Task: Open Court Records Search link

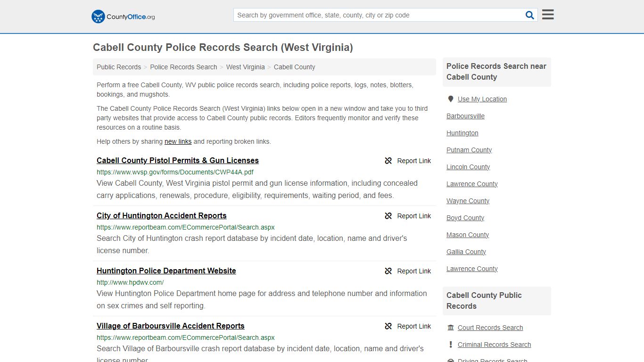Action: (x=490, y=328)
